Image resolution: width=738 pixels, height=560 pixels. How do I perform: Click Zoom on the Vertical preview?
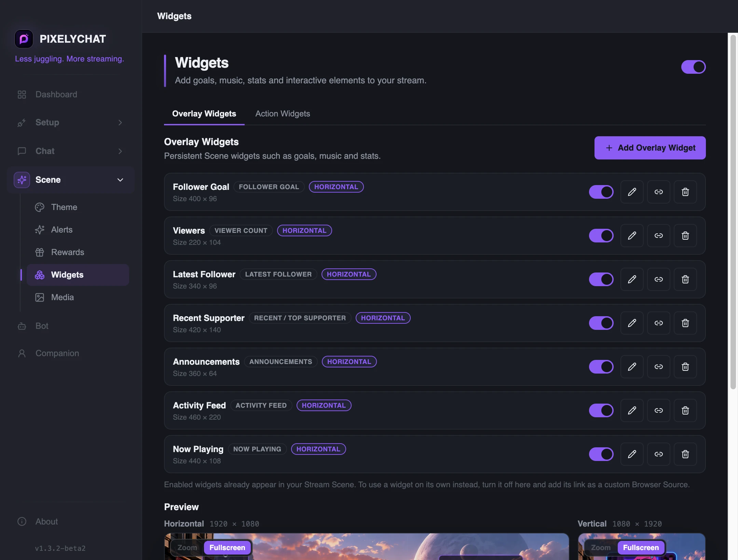601,548
